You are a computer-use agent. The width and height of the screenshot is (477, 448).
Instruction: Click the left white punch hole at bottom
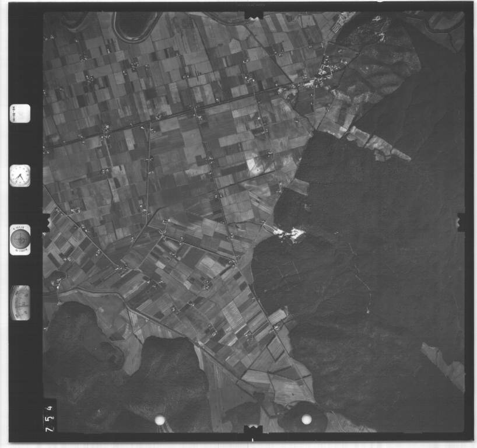click(x=159, y=420)
